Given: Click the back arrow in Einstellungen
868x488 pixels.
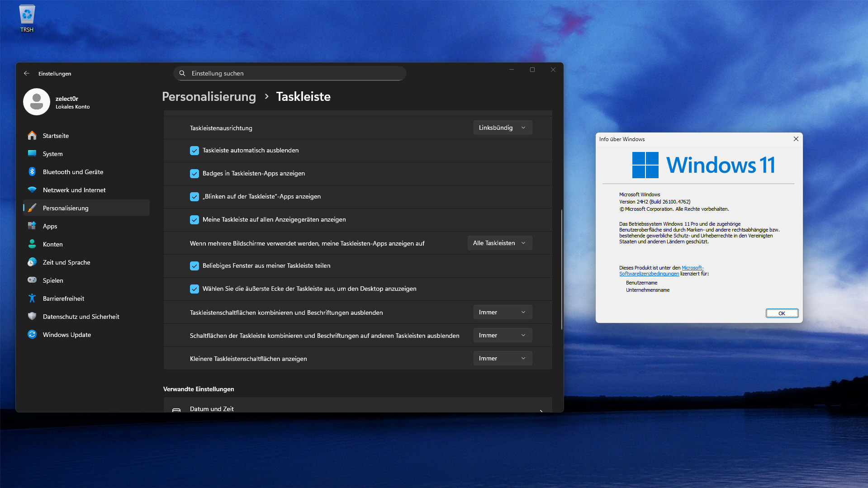Looking at the screenshot, I should (27, 73).
